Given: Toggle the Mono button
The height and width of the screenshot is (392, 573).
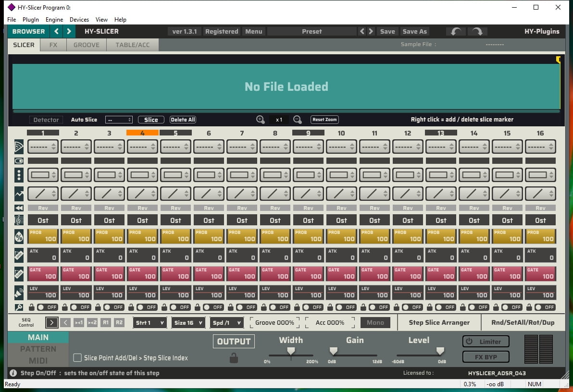Looking at the screenshot, I should 375,323.
